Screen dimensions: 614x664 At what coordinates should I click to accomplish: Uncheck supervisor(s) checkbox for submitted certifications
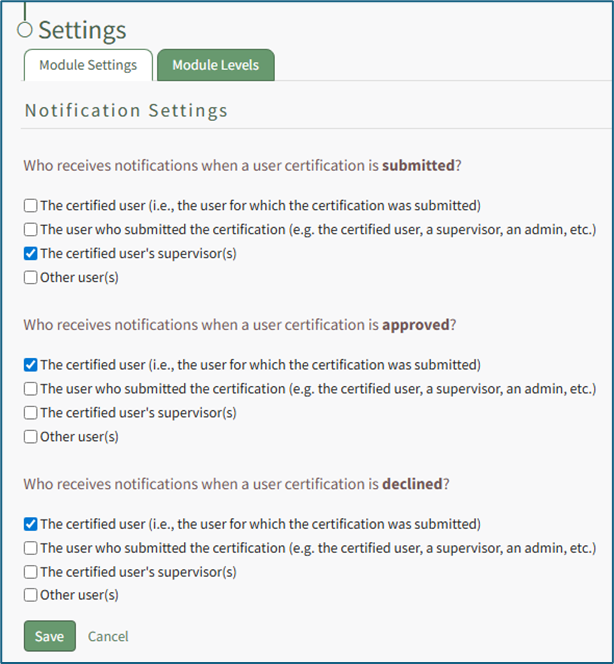[x=31, y=253]
